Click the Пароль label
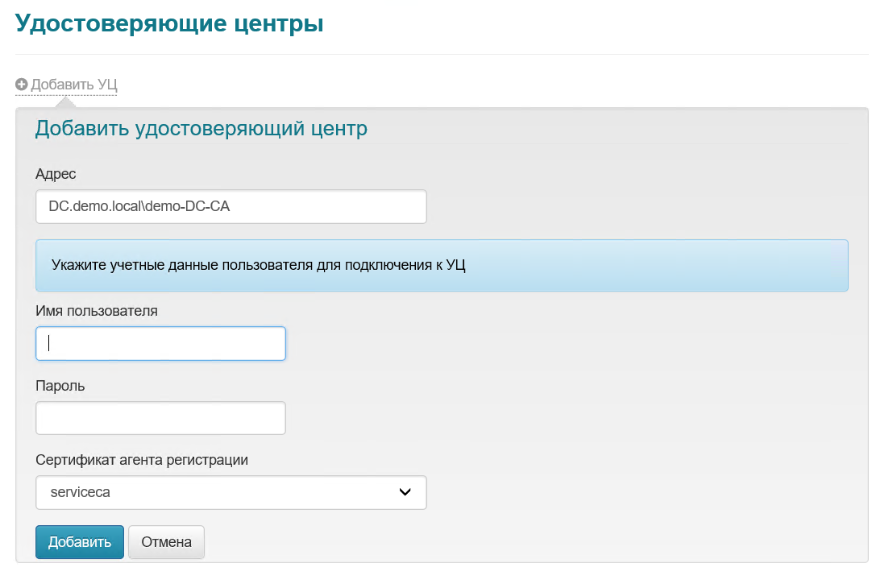 coord(60,386)
